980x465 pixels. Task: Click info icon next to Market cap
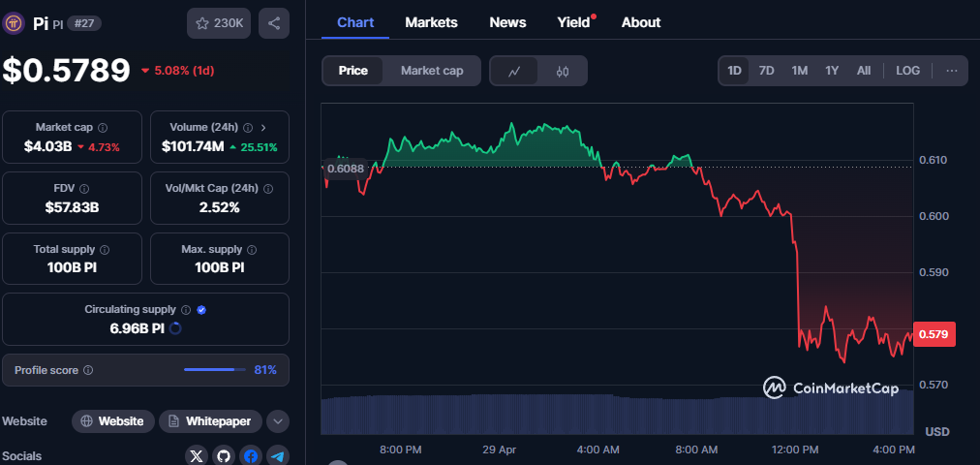103,128
